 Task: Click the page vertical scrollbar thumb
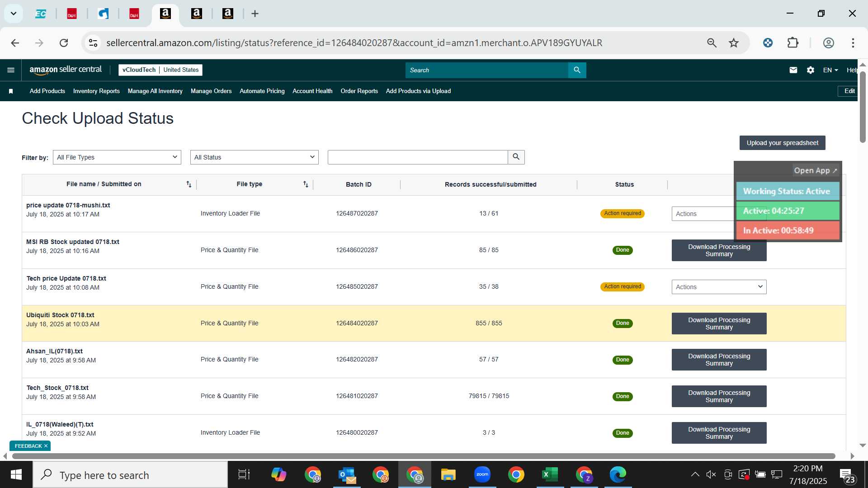click(863, 107)
